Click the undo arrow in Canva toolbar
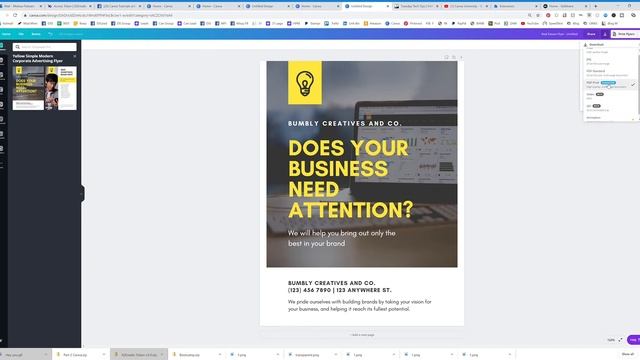This screenshot has height=360, width=640. (50, 34)
